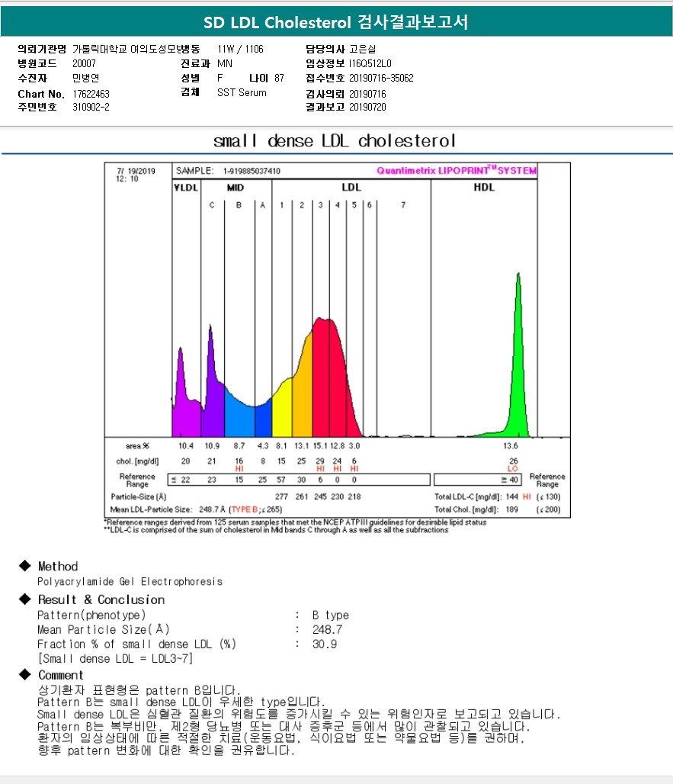Click the diamond bullet beside Method
The width and height of the screenshot is (673, 784).
24,566
